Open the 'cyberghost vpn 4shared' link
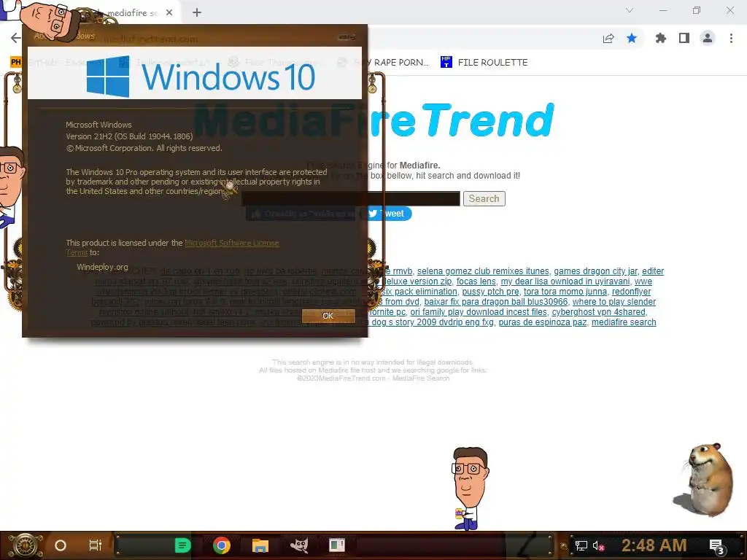The height and width of the screenshot is (560, 747). coord(598,312)
